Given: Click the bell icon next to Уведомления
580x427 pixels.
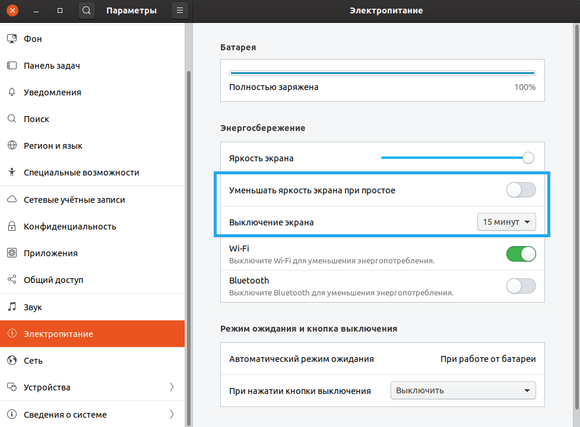Looking at the screenshot, I should coord(12,92).
